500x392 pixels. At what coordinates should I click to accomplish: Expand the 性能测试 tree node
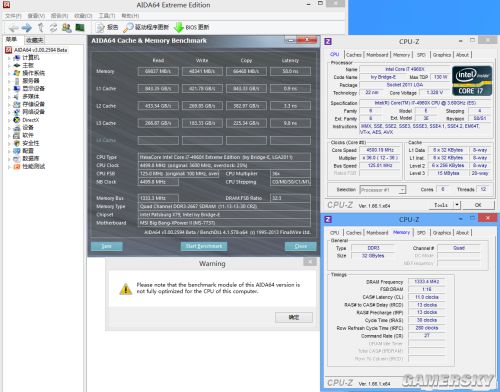(x=9, y=166)
